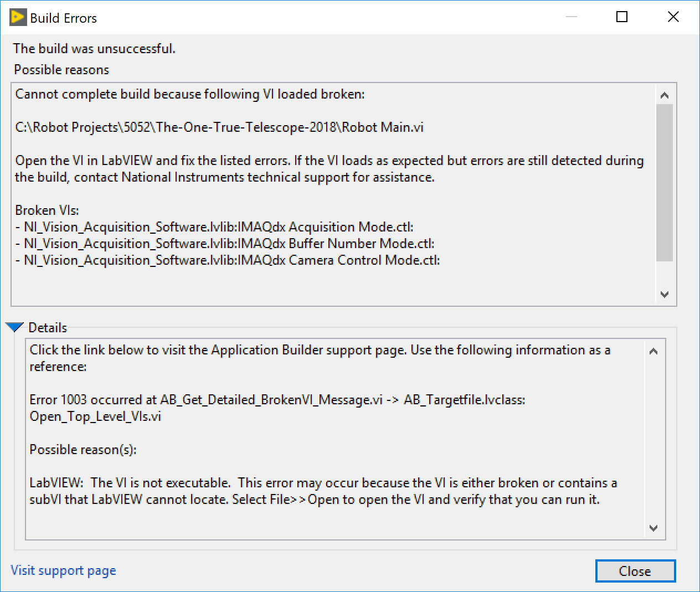Collapse the Details disclosure triangle

(x=14, y=327)
